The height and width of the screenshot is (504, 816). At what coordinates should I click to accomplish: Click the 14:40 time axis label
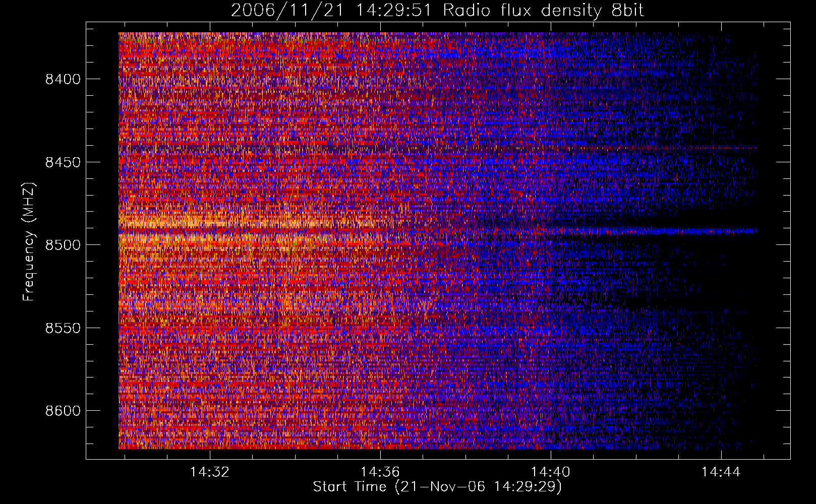click(551, 472)
